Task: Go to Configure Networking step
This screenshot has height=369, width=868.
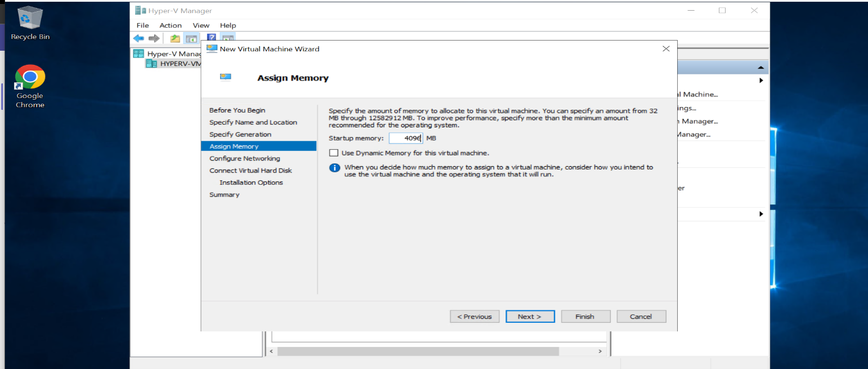Action: 245,158
